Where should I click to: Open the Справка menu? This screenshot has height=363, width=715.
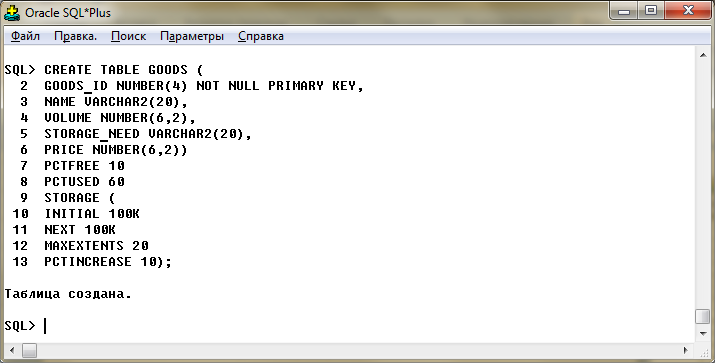click(x=261, y=36)
